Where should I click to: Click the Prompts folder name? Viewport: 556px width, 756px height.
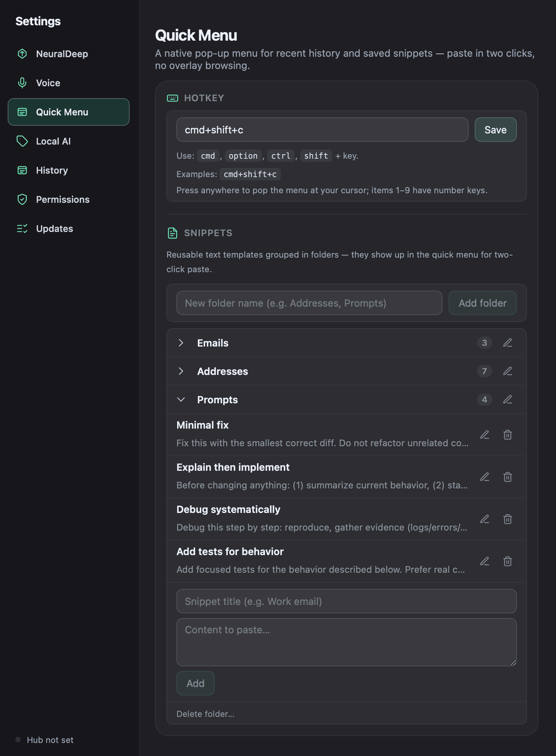click(x=217, y=399)
